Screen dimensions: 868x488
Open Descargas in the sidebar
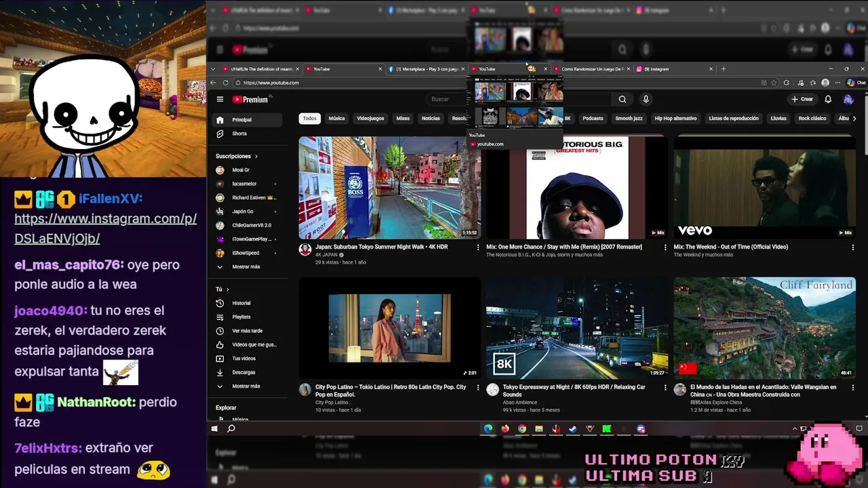click(247, 372)
